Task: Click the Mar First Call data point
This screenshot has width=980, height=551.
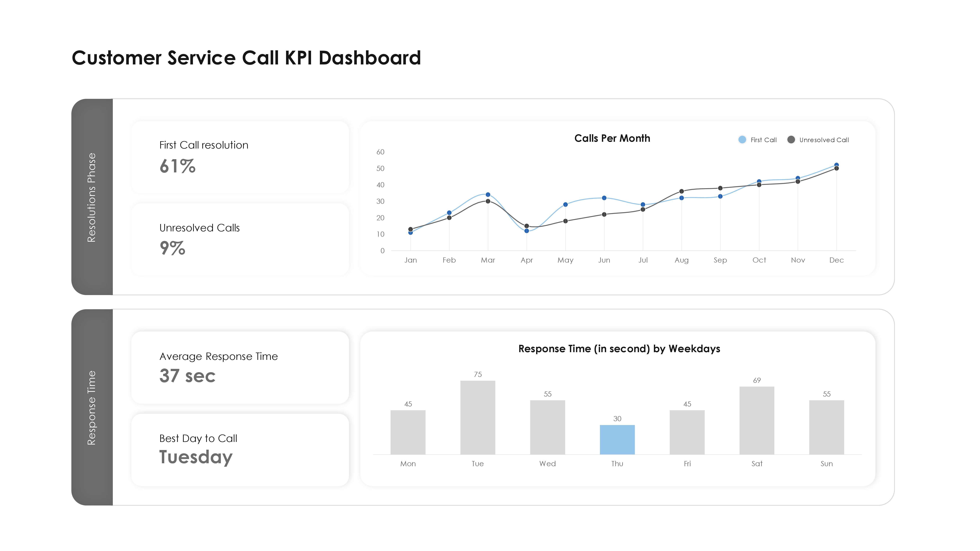Action: pyautogui.click(x=488, y=195)
